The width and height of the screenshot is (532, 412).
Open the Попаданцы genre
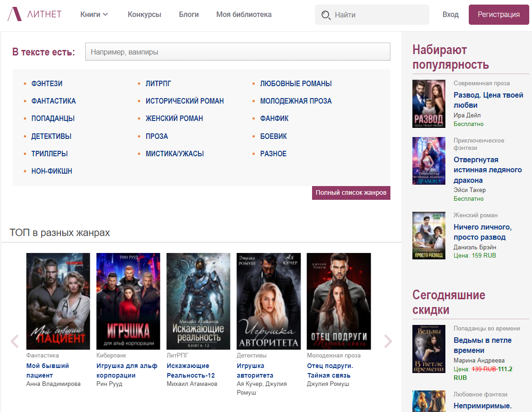coord(53,118)
